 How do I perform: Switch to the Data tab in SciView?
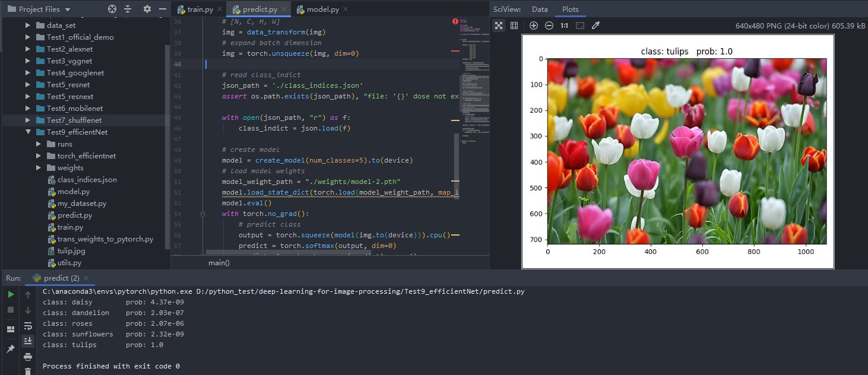[540, 9]
